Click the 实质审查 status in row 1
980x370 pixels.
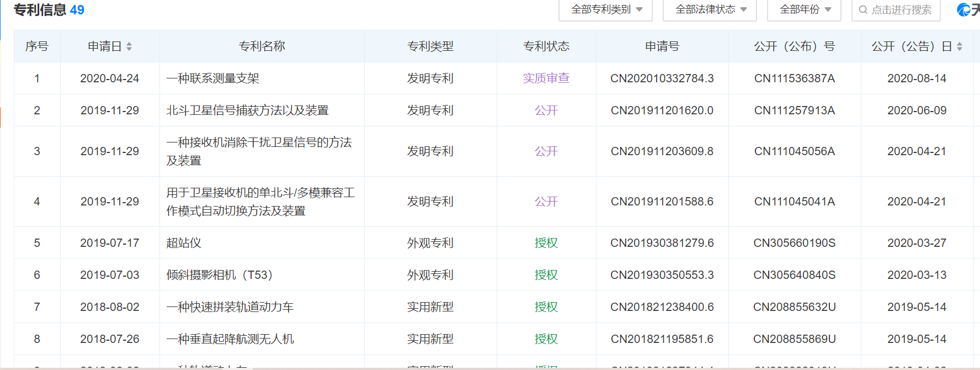546,78
